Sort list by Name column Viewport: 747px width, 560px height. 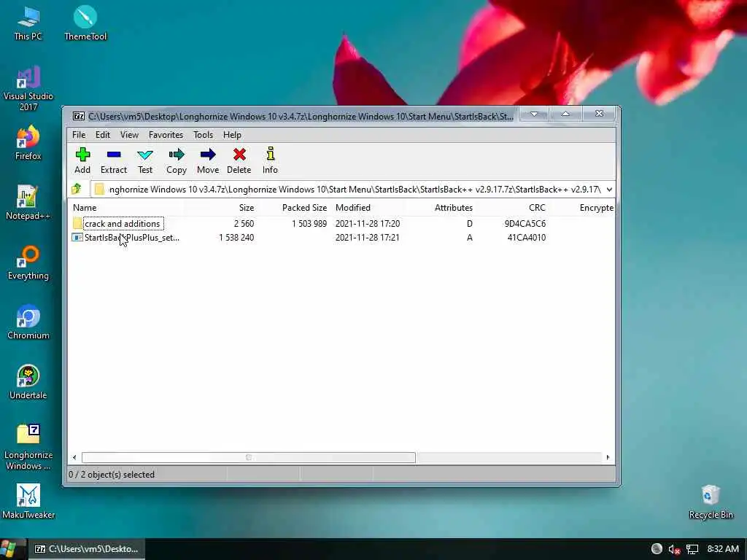click(85, 208)
